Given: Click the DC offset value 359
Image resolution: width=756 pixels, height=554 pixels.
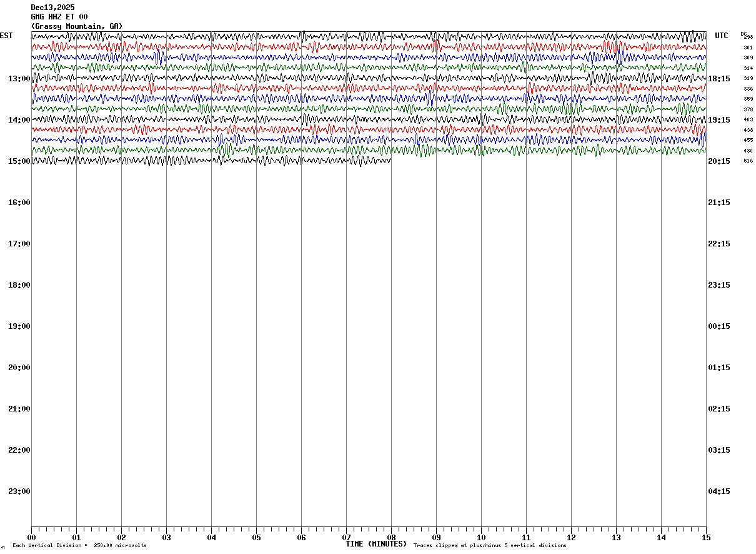Looking at the screenshot, I should [x=748, y=99].
